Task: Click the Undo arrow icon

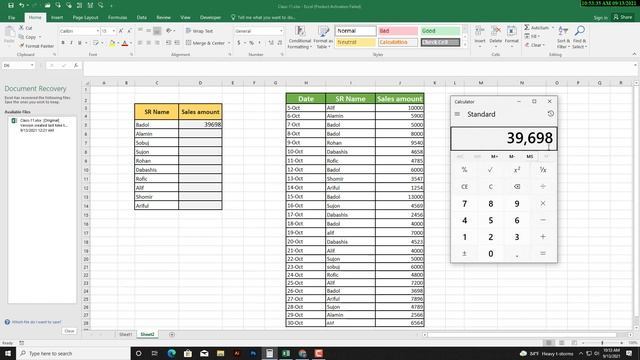Action: coord(21,5)
